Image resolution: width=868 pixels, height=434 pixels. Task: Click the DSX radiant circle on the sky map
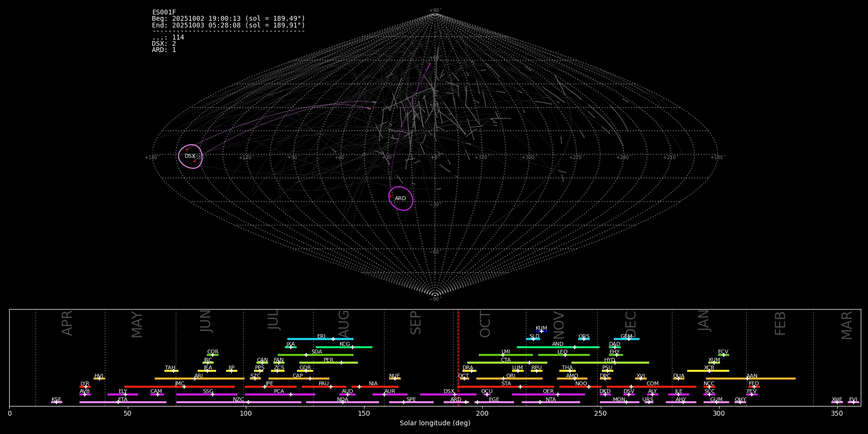(190, 156)
